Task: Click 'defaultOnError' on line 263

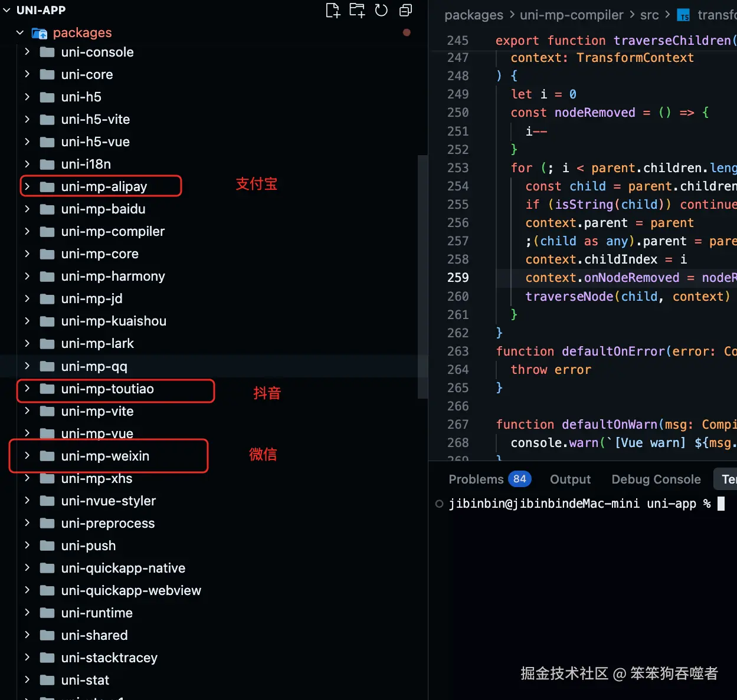Action: [613, 351]
